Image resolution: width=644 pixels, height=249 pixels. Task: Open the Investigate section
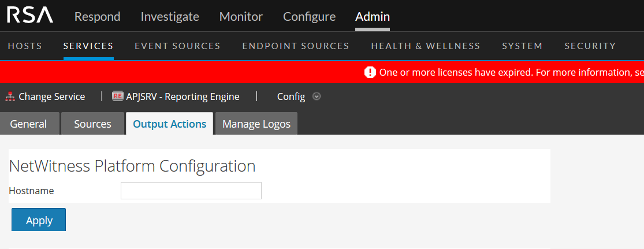170,17
